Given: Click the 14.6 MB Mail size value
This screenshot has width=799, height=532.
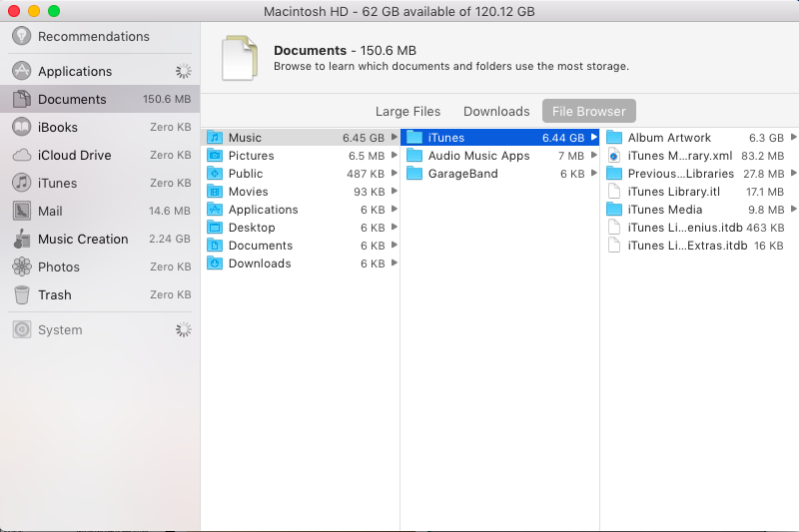Looking at the screenshot, I should pos(169,211).
